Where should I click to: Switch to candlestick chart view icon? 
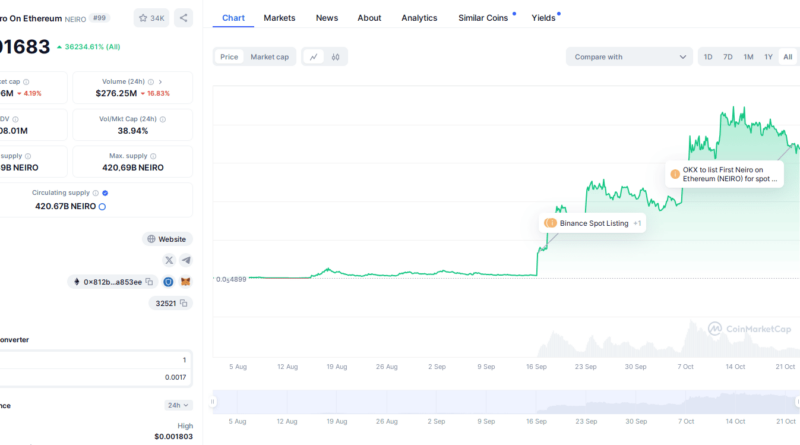click(336, 57)
